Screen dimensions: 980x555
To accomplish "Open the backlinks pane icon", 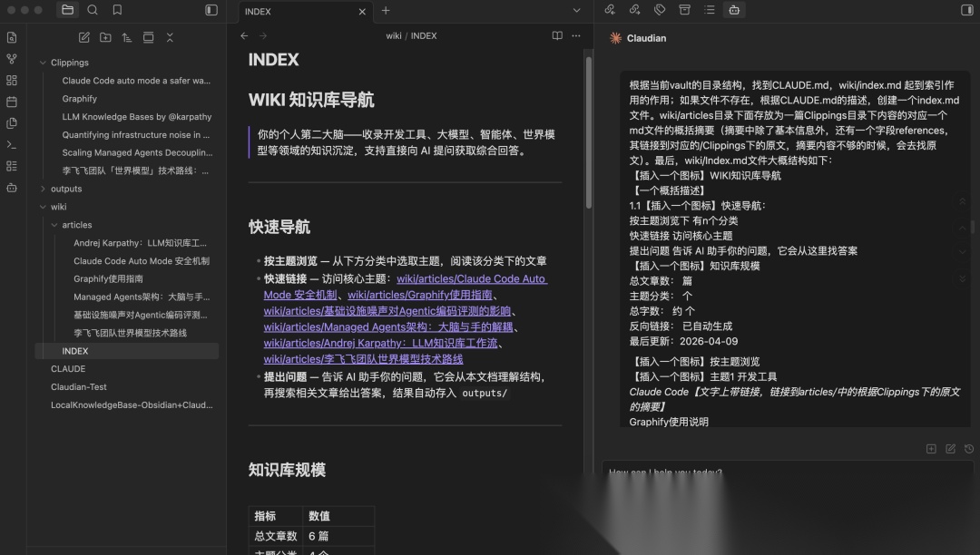I will click(610, 10).
